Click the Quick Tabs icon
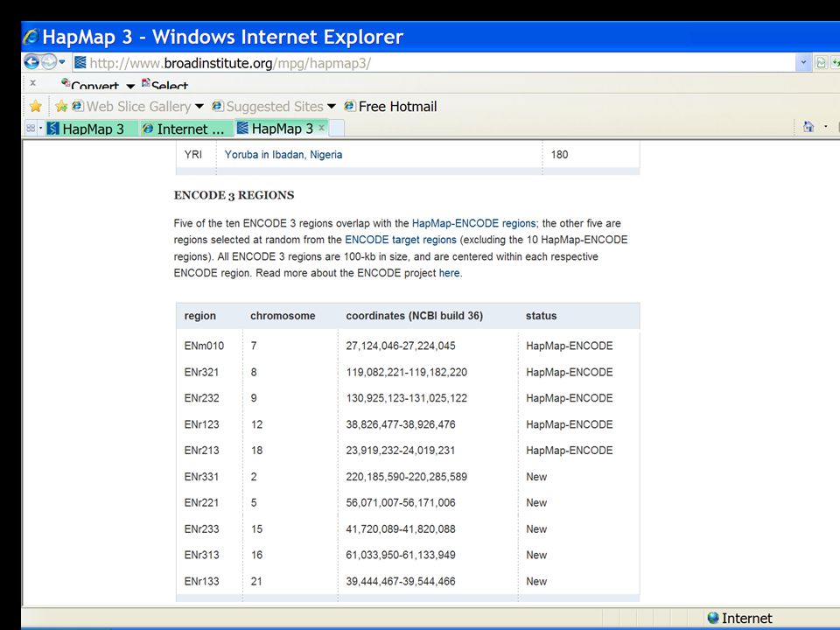The width and height of the screenshot is (840, 630). (31, 128)
